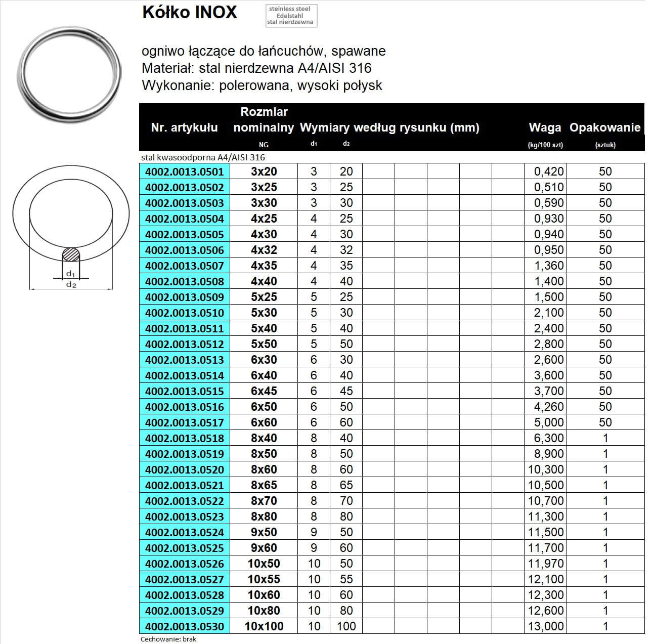The width and height of the screenshot is (653, 644).
Task: Click the weight value 11,970
Action: [x=545, y=564]
